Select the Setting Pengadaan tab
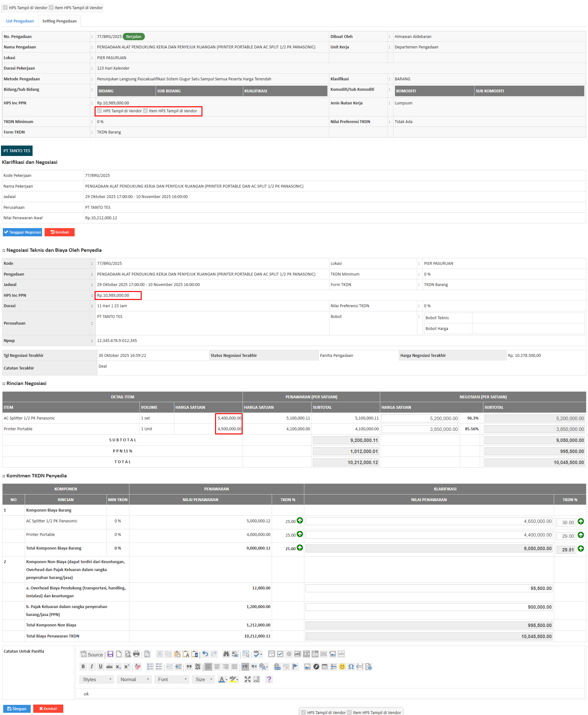Screen dimensions: 588x715 tap(59, 21)
